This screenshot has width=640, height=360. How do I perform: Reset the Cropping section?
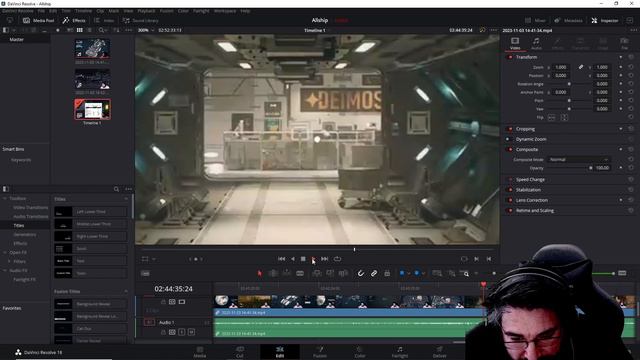[x=631, y=129]
